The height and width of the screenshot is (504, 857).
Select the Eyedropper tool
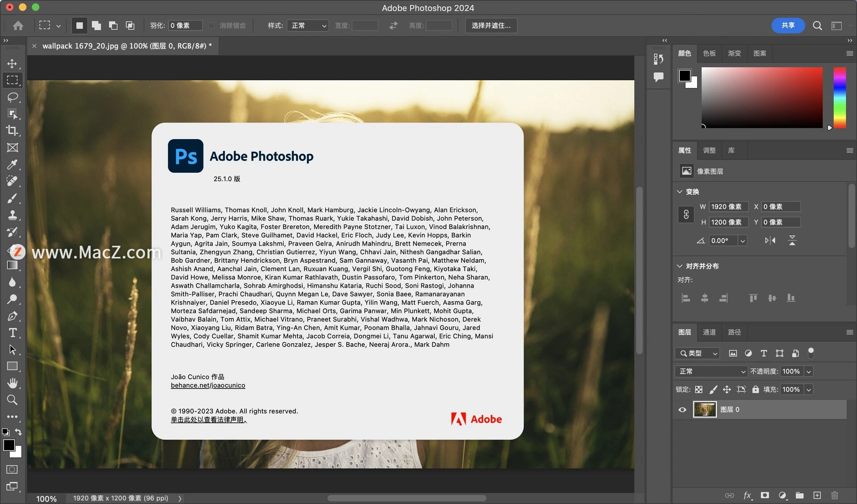click(12, 165)
